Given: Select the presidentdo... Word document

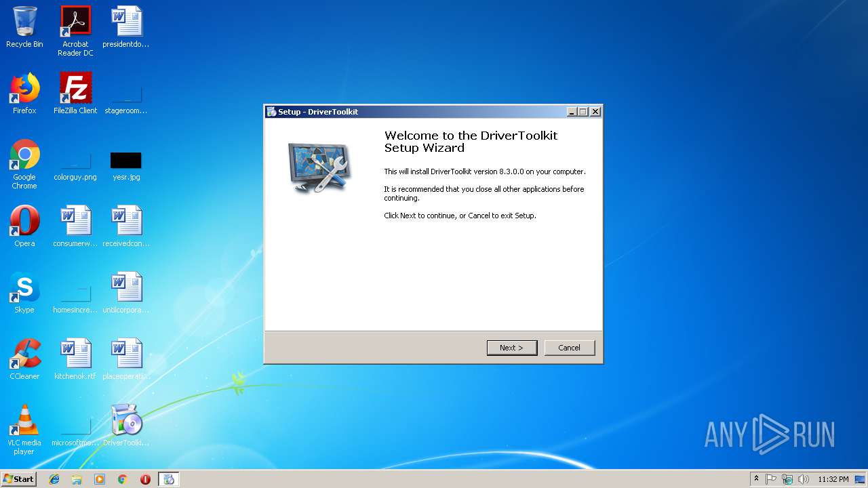Looking at the screenshot, I should tap(126, 27).
